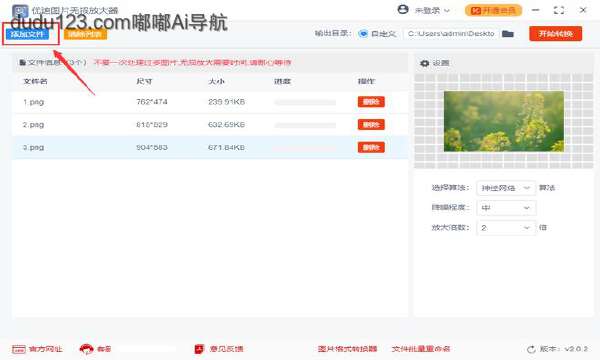The height and width of the screenshot is (360, 600).
Task: Expand the login status dropdown arrow
Action: point(447,11)
